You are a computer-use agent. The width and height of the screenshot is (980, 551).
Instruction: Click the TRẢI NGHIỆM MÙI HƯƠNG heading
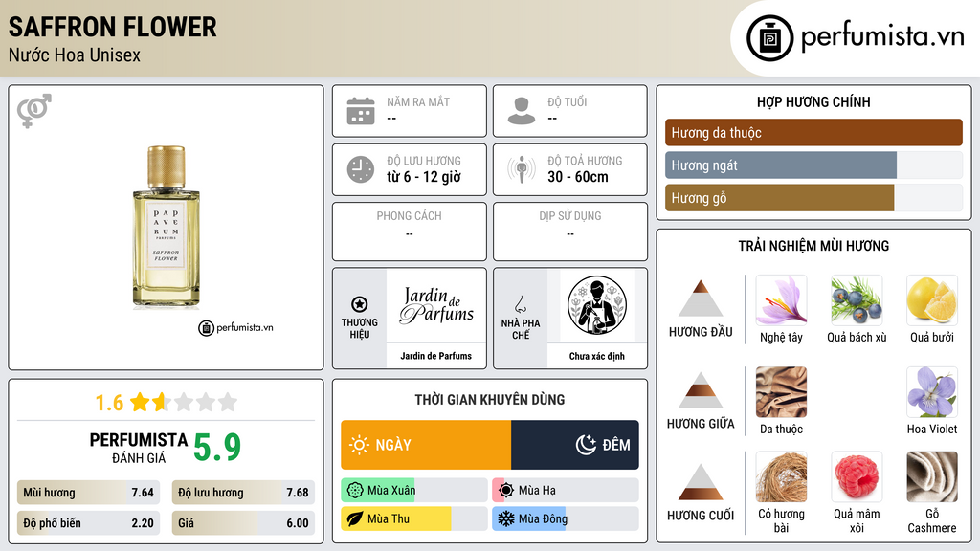coord(813,246)
